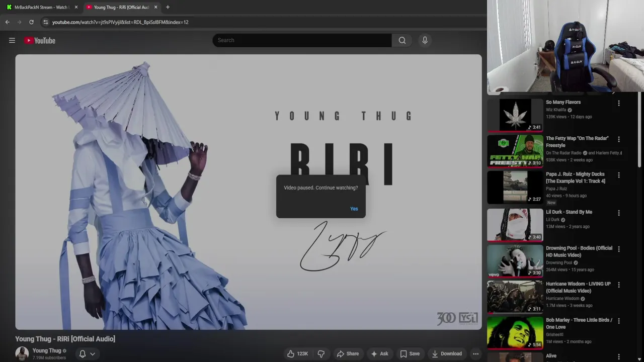Share the RiRi video
This screenshot has width=644, height=362.
click(348, 354)
